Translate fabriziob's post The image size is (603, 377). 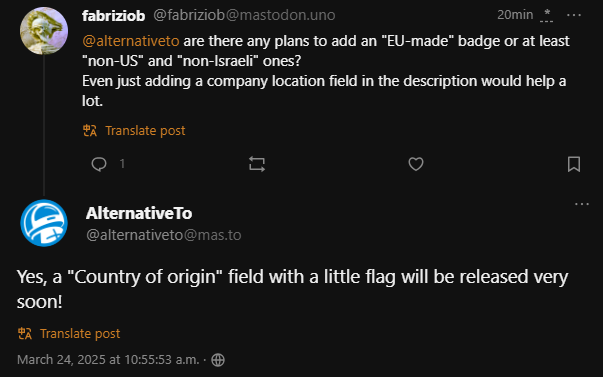[x=145, y=131]
